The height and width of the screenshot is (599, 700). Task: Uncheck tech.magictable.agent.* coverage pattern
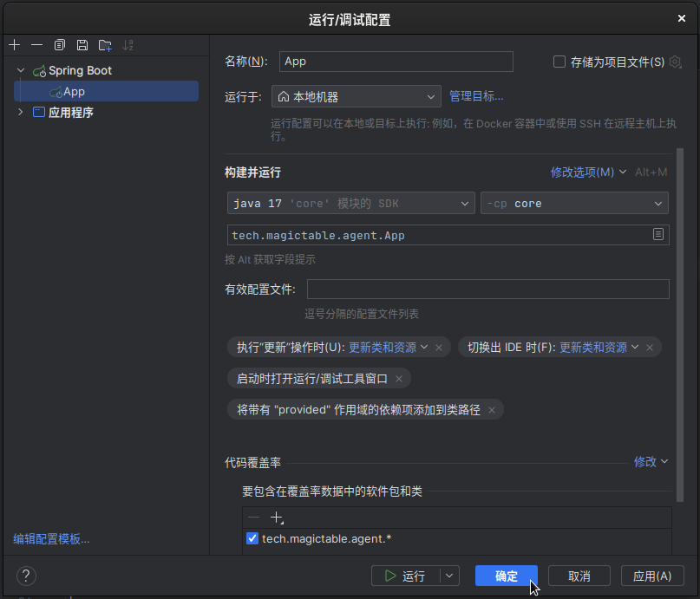252,539
